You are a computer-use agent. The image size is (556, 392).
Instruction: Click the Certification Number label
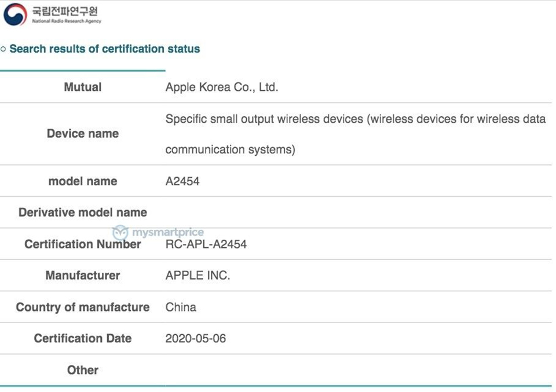tap(82, 244)
